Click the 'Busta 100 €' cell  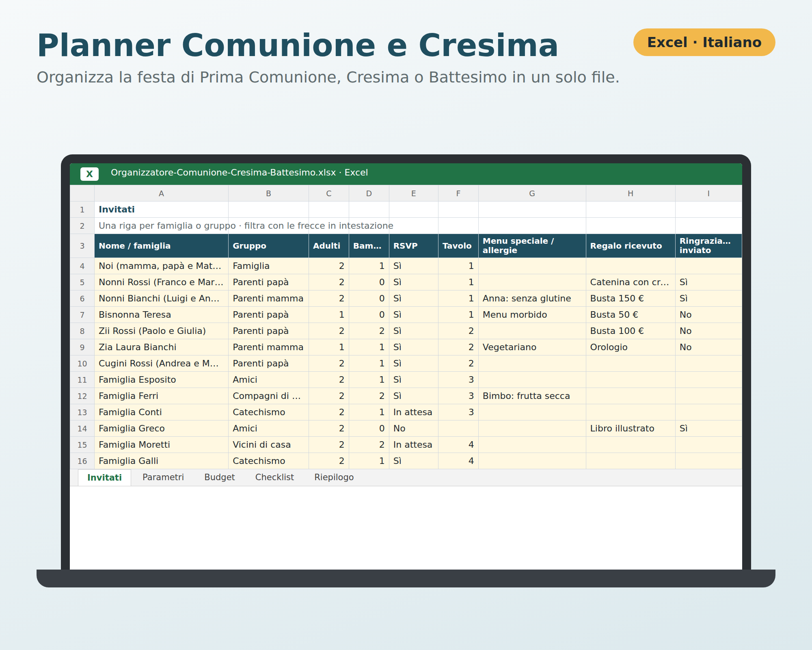click(x=631, y=331)
